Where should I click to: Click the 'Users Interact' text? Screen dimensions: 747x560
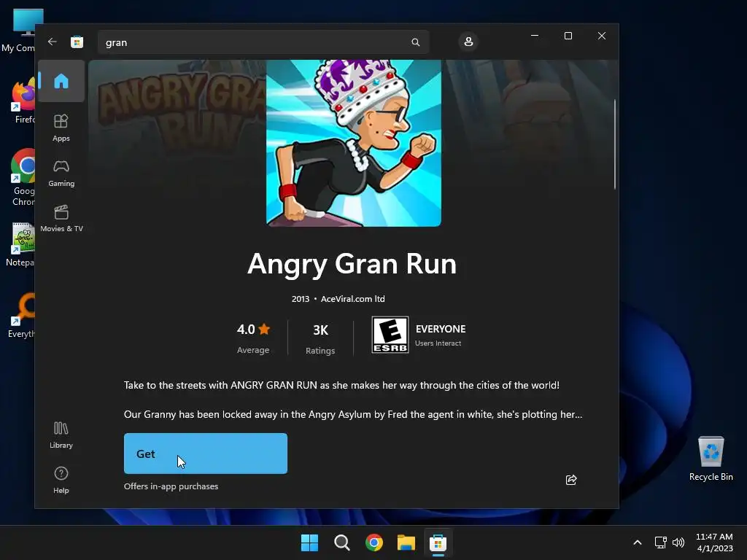(438, 343)
